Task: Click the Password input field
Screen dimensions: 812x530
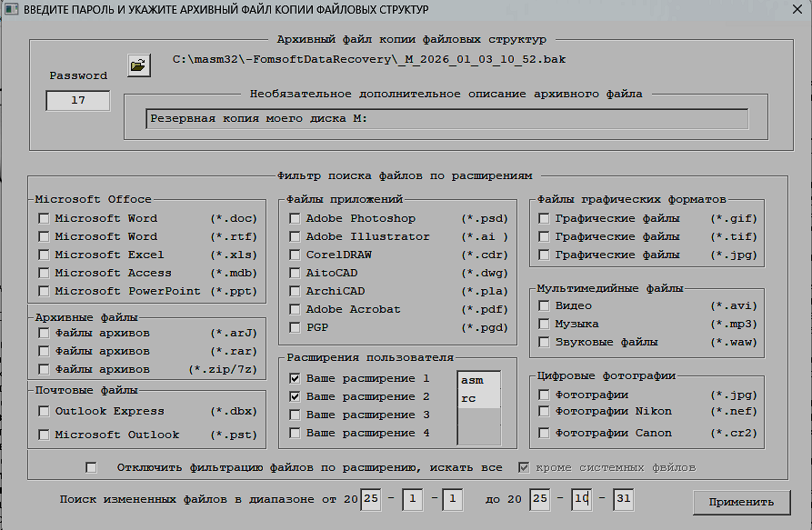Action: (77, 101)
